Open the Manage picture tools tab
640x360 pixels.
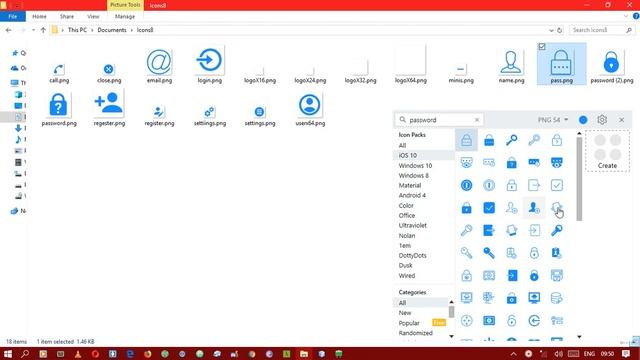[x=125, y=16]
